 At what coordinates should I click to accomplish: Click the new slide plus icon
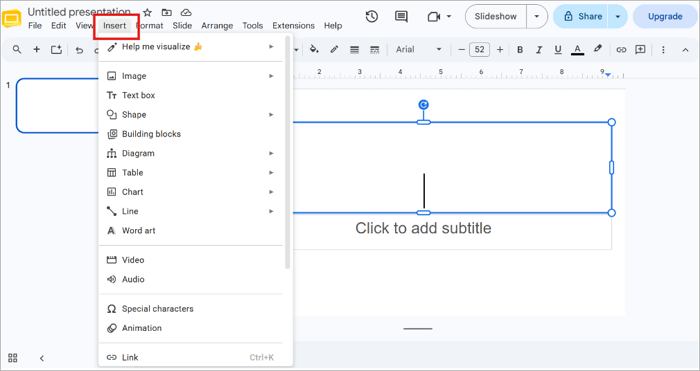click(37, 50)
